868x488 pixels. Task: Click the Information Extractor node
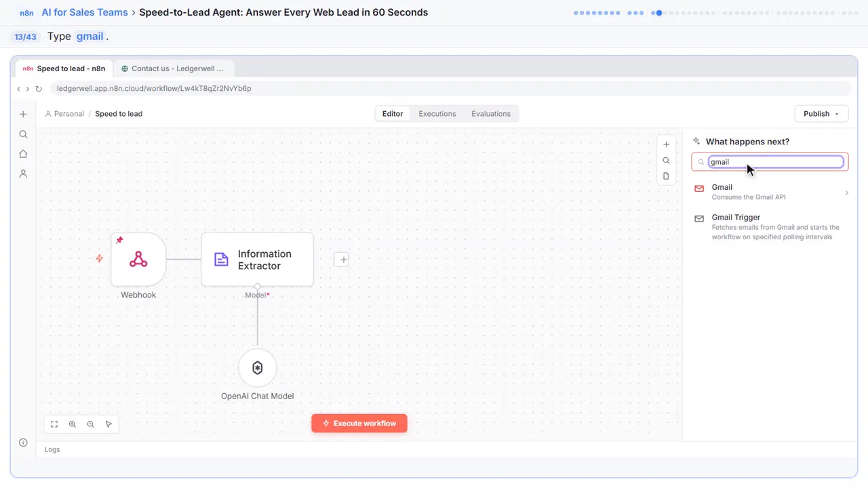coord(258,260)
